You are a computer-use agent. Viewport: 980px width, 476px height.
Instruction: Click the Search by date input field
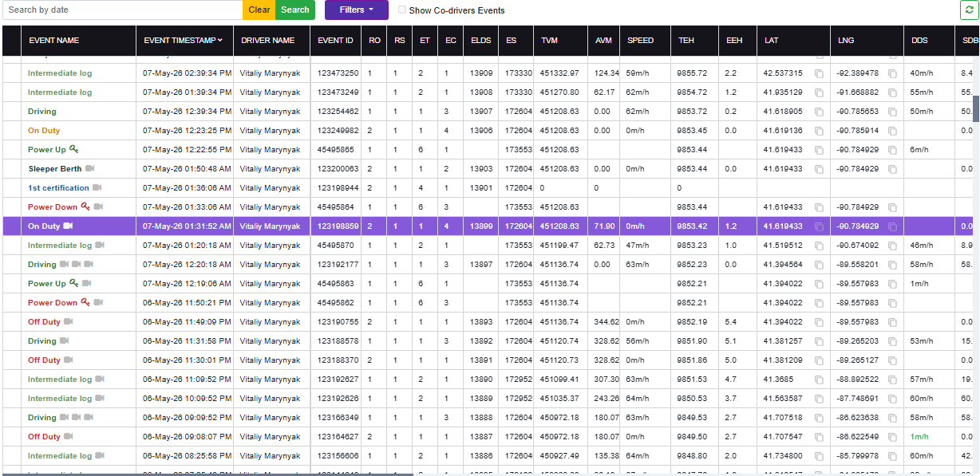[122, 10]
